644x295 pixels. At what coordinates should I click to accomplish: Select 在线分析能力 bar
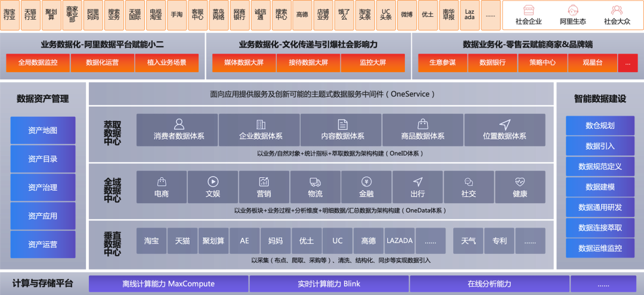pos(490,284)
